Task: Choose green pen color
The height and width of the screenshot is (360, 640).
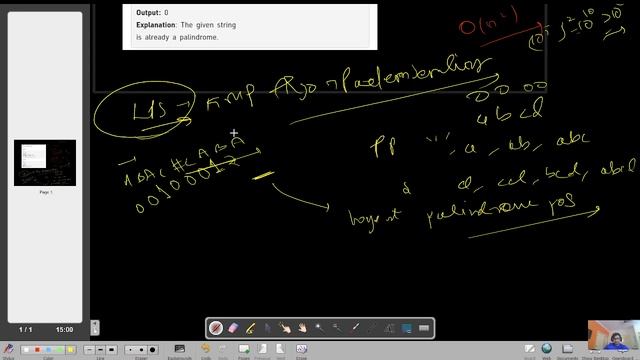Action: coord(60,350)
